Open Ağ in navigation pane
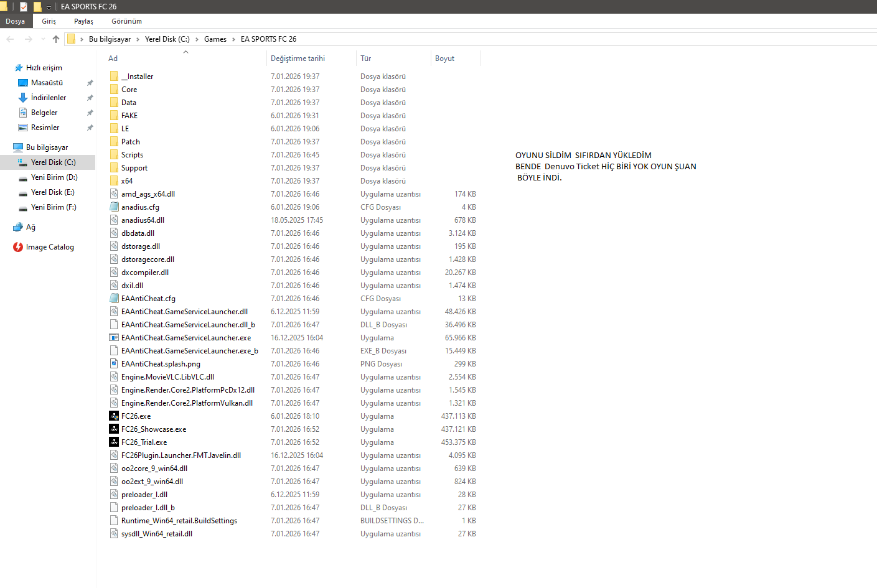Viewport: 877px width, 588px height. coord(30,227)
